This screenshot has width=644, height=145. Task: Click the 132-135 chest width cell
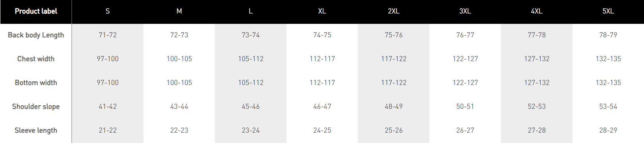(x=608, y=59)
